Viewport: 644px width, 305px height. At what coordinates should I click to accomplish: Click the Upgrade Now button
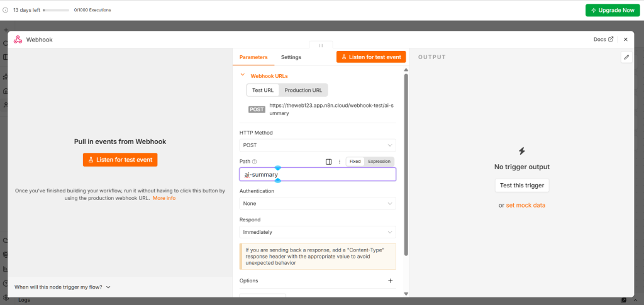(x=613, y=10)
